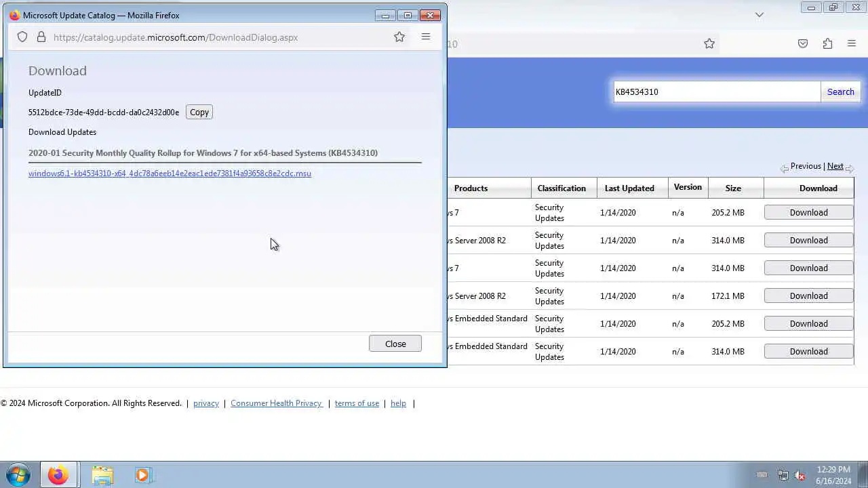Open Windows Explorer from taskbar
Screen dimensions: 868x488
[x=102, y=475]
